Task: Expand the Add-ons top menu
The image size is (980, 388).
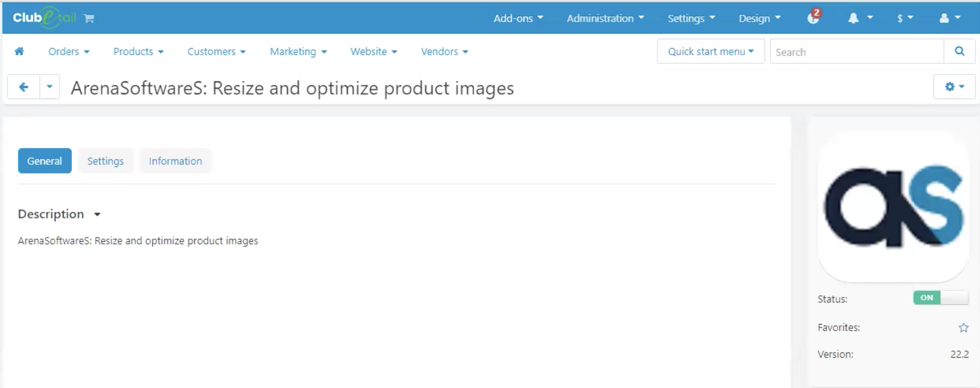Action: tap(518, 18)
